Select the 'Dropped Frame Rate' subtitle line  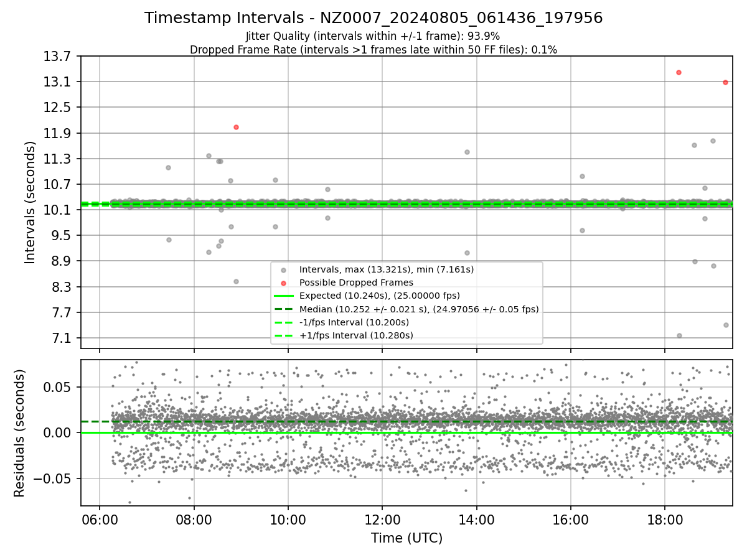coord(374,50)
